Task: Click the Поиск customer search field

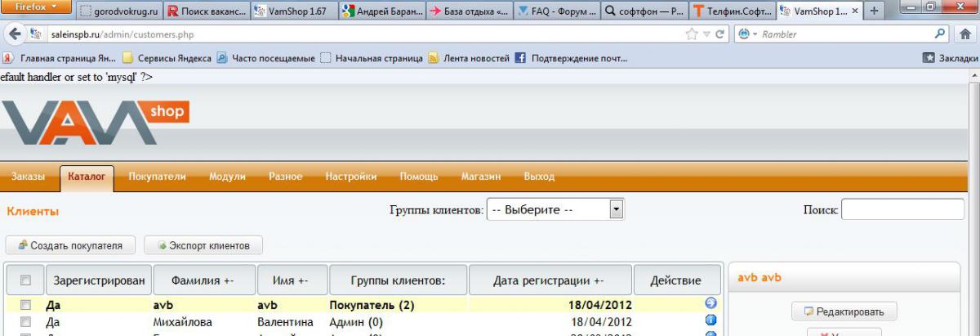Action: coord(902,210)
